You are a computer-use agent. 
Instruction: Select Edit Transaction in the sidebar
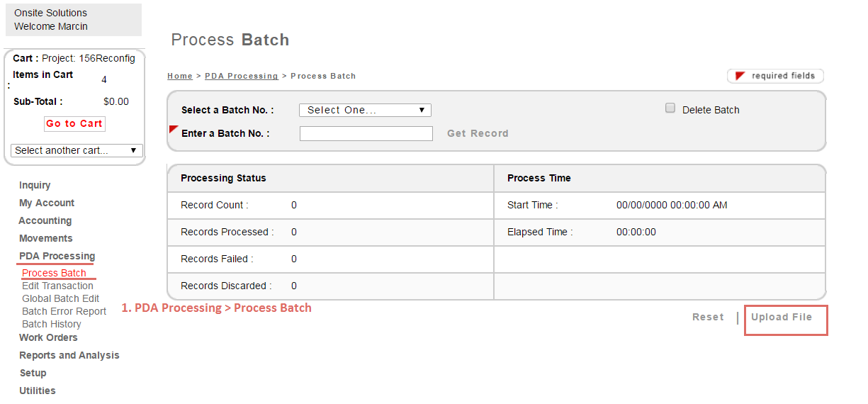[57, 286]
